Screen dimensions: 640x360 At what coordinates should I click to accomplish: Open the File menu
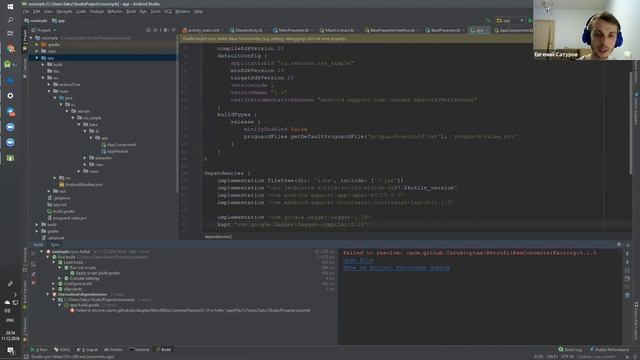[26, 12]
